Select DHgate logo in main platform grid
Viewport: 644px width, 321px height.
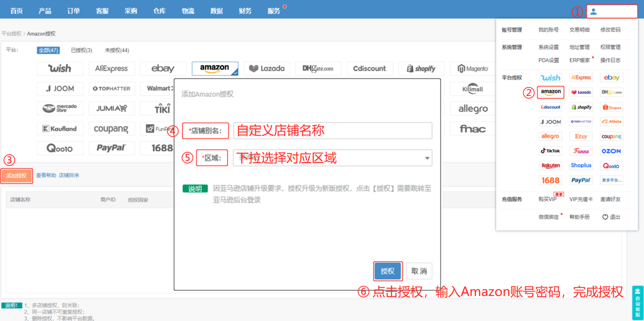pyautogui.click(x=318, y=69)
